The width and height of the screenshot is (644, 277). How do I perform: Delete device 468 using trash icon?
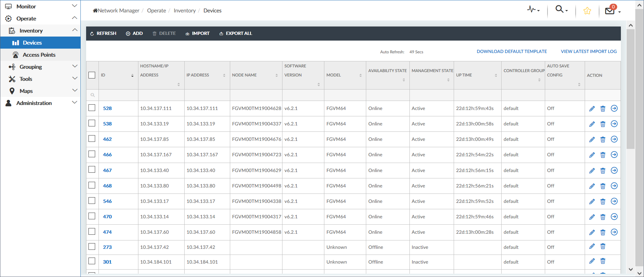(603, 186)
